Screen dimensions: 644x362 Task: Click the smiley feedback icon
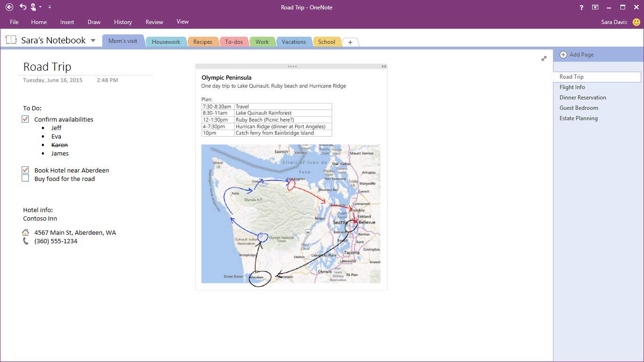click(x=636, y=22)
